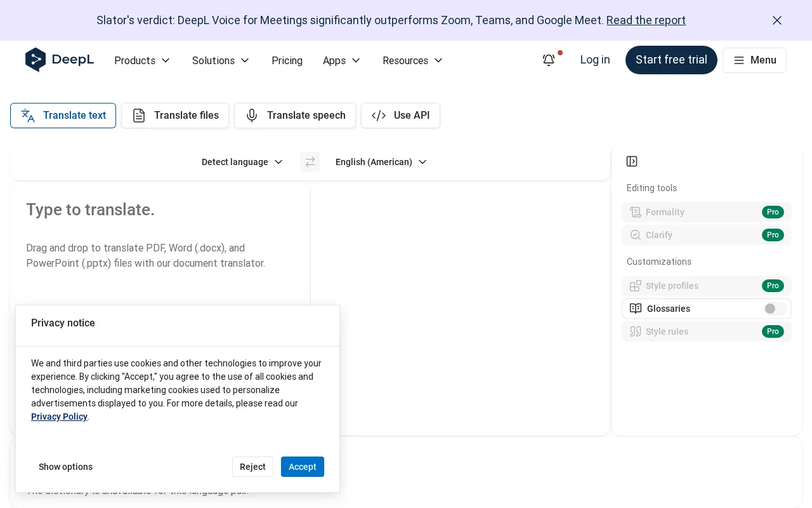Dismiss the Slator announcement banner

[x=777, y=20]
